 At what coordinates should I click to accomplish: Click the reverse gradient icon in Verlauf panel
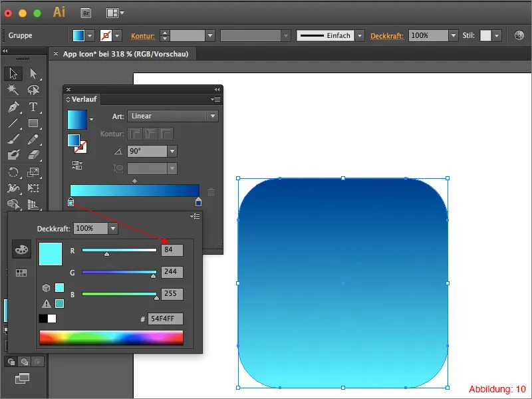[x=77, y=165]
